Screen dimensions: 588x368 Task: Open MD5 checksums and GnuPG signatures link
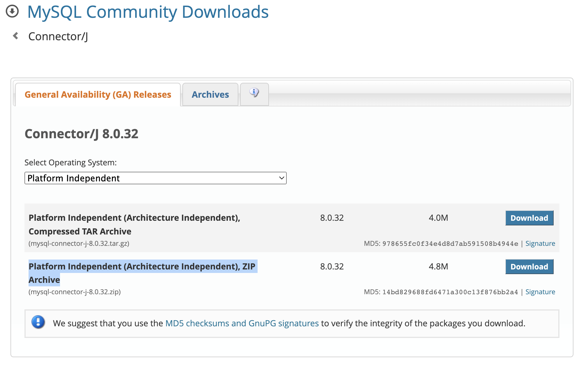coord(242,323)
